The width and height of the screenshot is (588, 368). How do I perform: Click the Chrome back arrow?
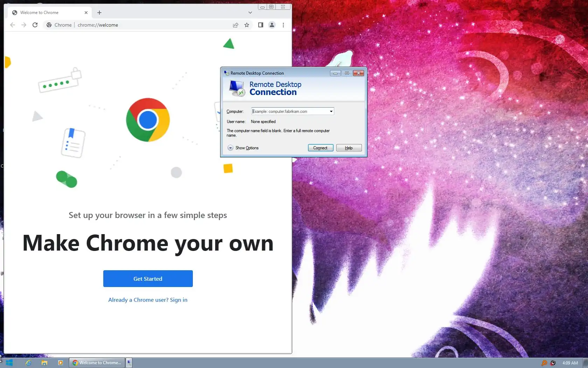tap(13, 25)
